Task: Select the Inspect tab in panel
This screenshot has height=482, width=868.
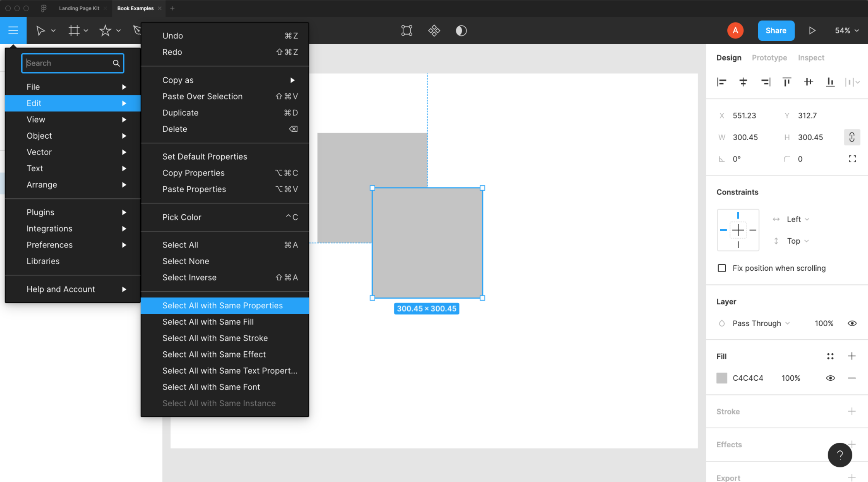Action: point(811,57)
